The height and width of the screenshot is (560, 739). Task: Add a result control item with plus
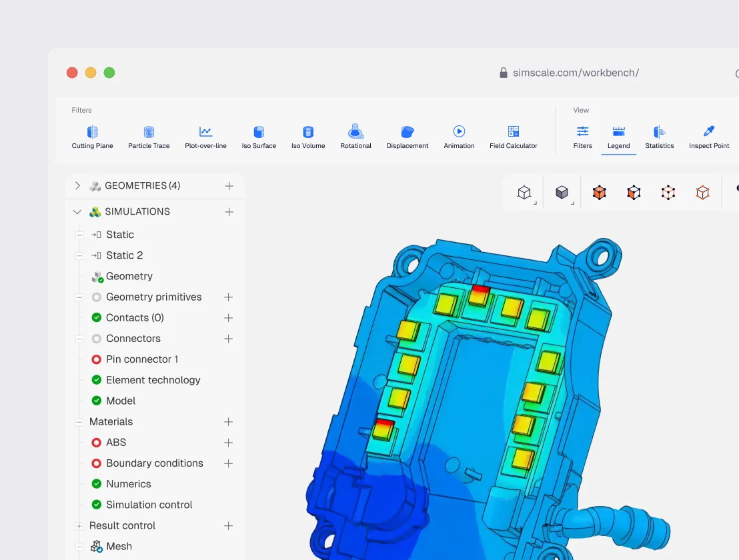point(229,525)
